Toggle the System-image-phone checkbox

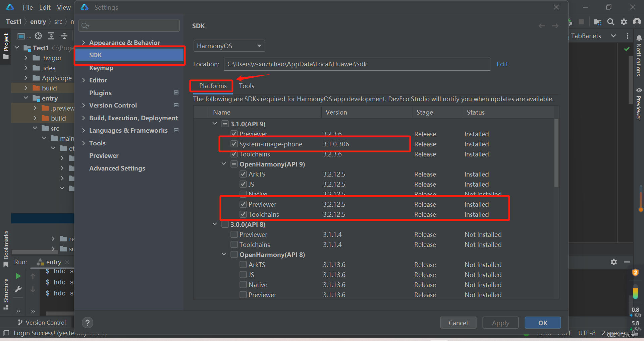tap(234, 144)
